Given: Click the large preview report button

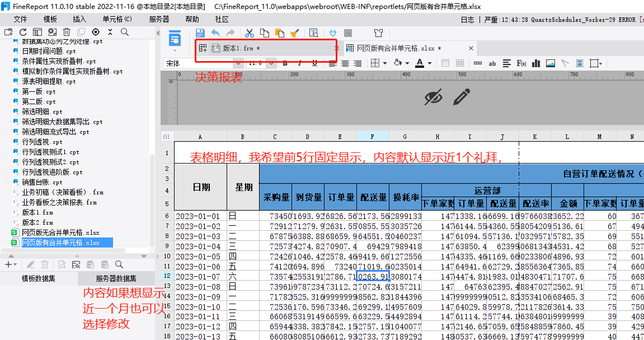Looking at the screenshot, I should (x=175, y=38).
